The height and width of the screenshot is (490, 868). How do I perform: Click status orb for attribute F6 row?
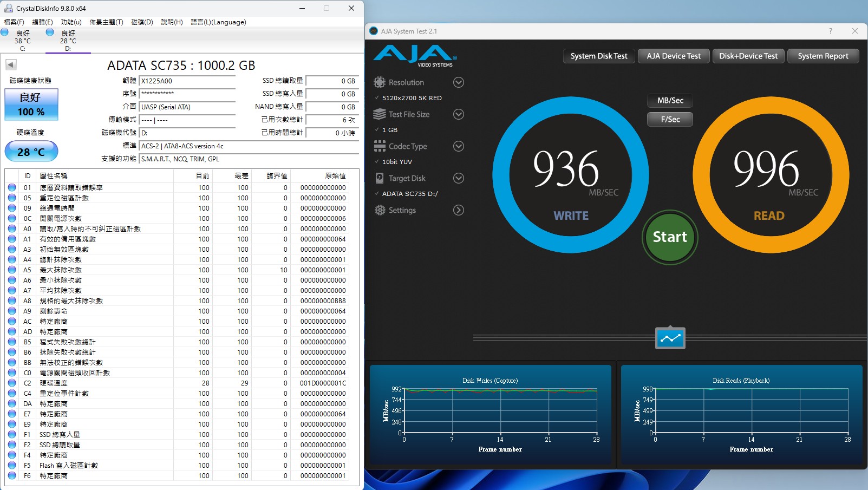12,475
